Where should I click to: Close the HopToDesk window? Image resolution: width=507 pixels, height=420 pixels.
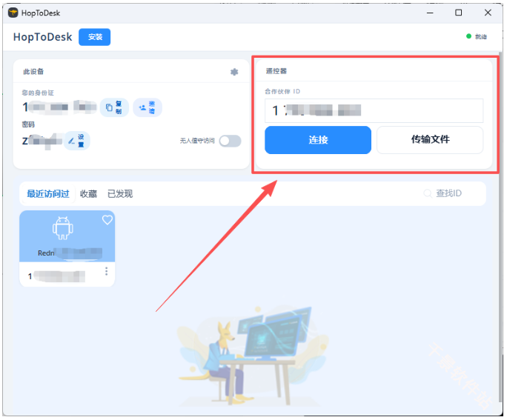point(488,13)
